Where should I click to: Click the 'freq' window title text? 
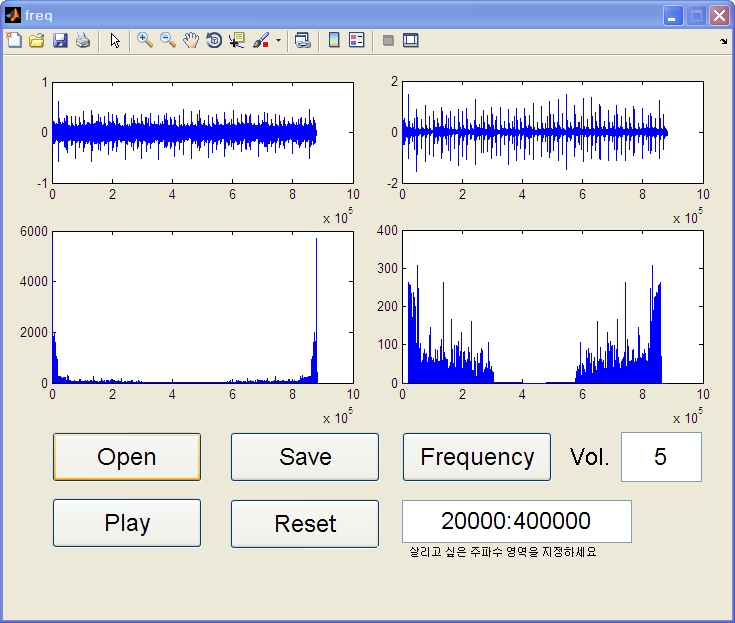tap(39, 15)
